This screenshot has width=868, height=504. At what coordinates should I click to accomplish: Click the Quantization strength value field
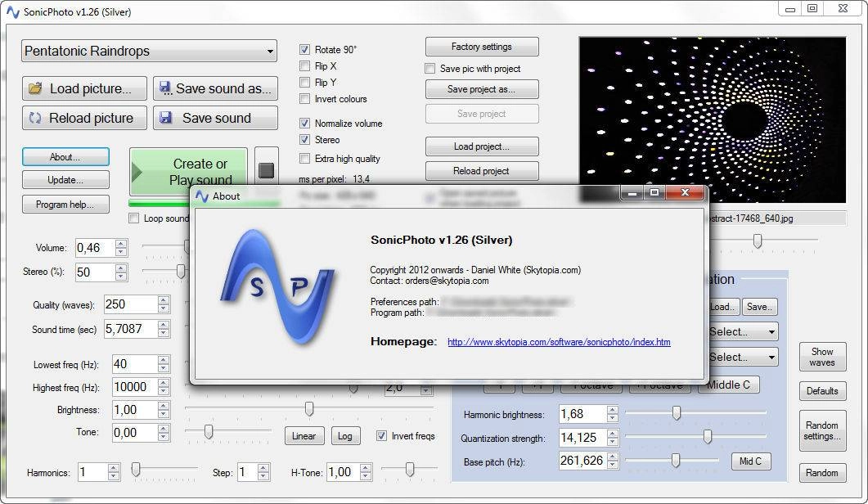pyautogui.click(x=582, y=438)
